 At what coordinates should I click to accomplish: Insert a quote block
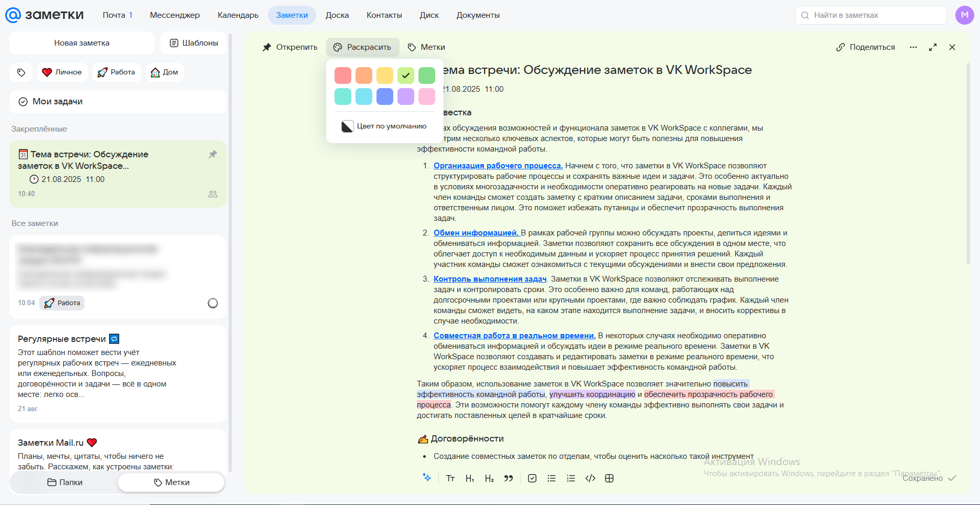(x=508, y=478)
